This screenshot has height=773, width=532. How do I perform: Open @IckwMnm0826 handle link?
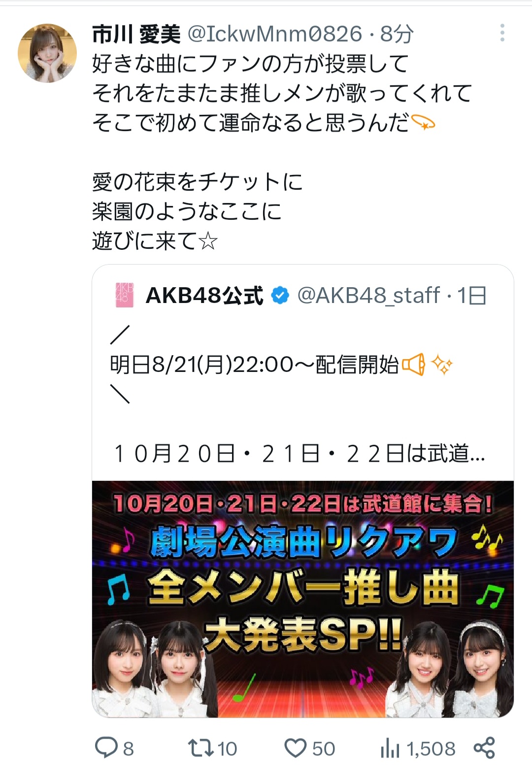tap(275, 34)
